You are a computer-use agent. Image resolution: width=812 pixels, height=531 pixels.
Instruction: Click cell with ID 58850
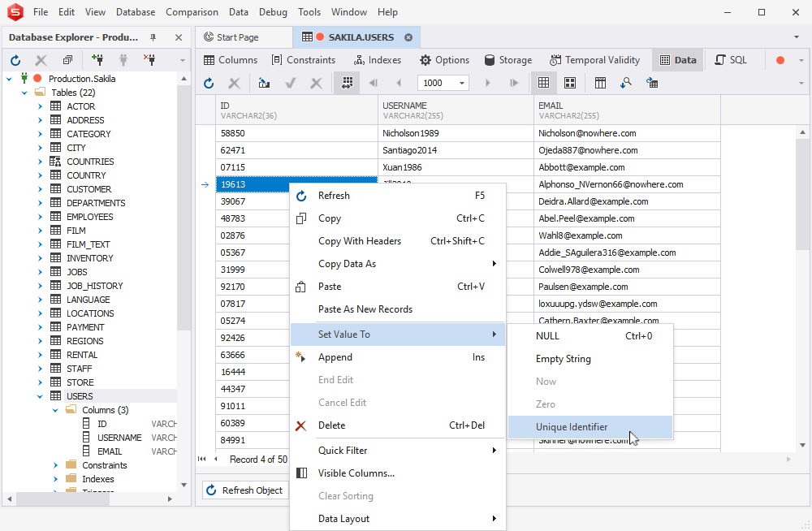click(x=296, y=134)
